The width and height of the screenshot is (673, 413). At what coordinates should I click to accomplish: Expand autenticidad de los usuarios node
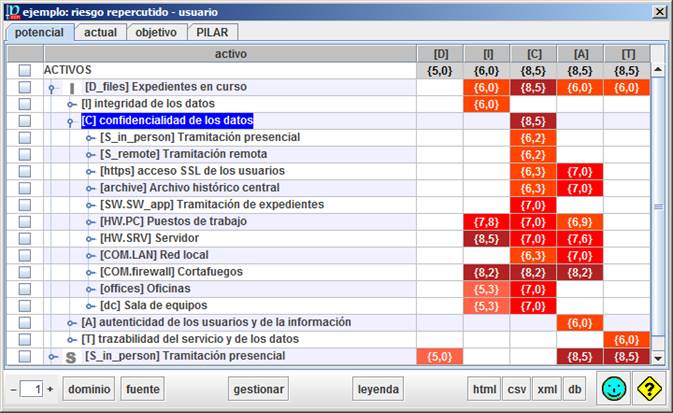(71, 323)
